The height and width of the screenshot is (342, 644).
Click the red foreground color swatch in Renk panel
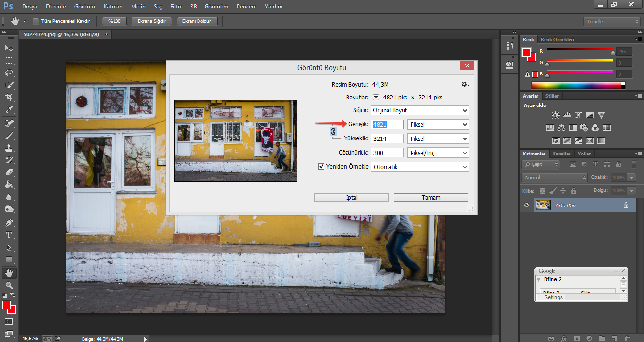[x=527, y=52]
